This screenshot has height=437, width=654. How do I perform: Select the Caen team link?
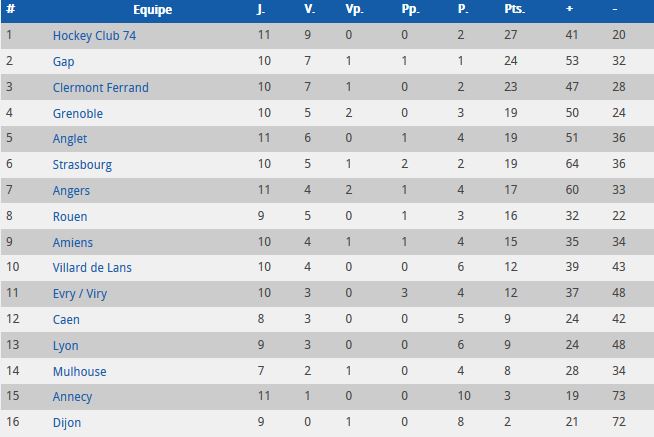click(x=66, y=320)
